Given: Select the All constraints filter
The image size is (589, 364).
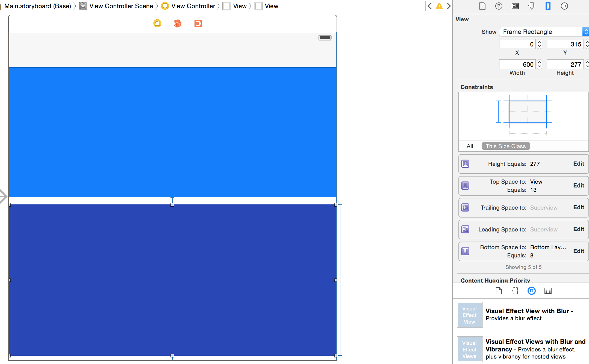Looking at the screenshot, I should (470, 146).
